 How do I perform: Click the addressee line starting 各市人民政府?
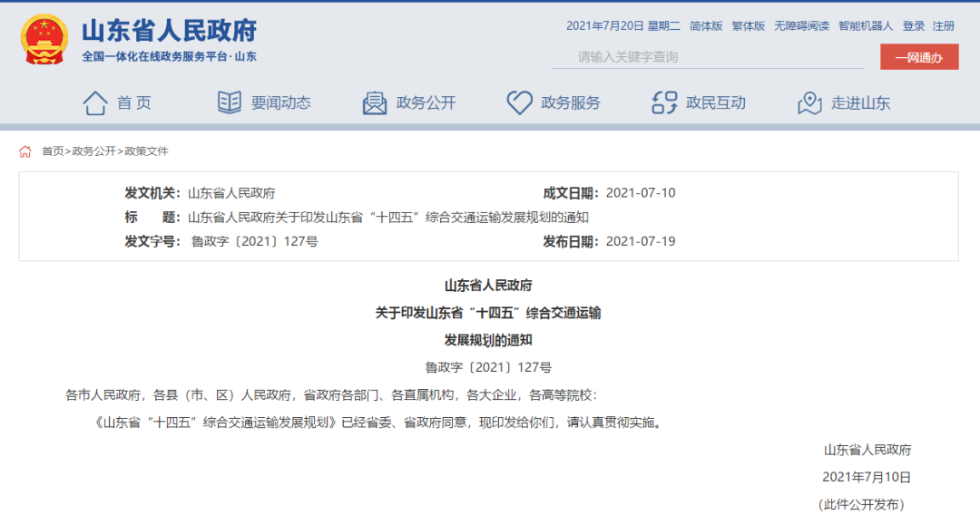pyautogui.click(x=331, y=395)
